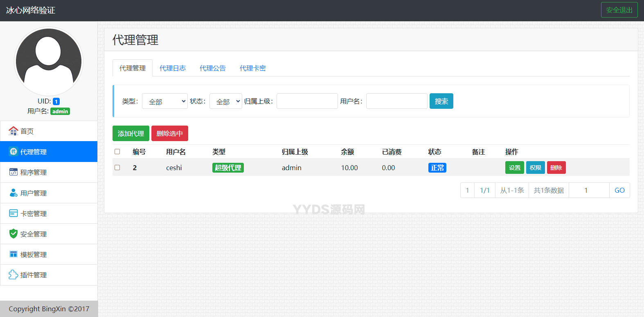
Task: Click the 用户名 search input field
Action: click(397, 101)
